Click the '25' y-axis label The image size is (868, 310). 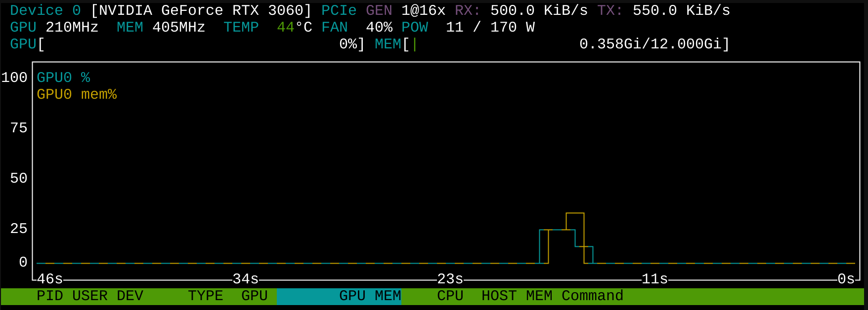pos(19,229)
